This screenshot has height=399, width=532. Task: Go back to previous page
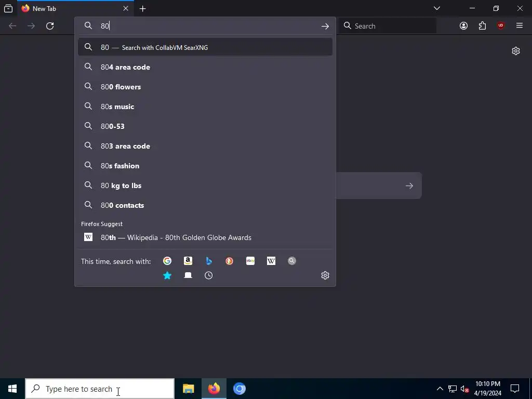tap(12, 26)
